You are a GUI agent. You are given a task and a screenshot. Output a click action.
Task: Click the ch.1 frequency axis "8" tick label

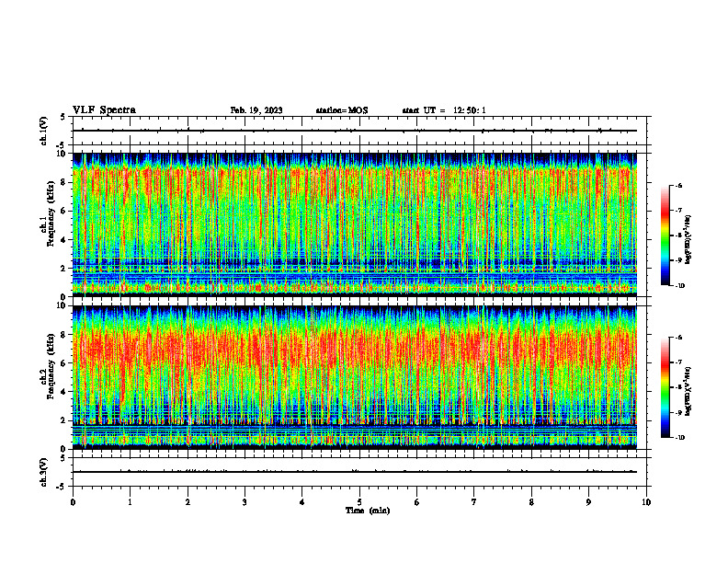point(64,182)
